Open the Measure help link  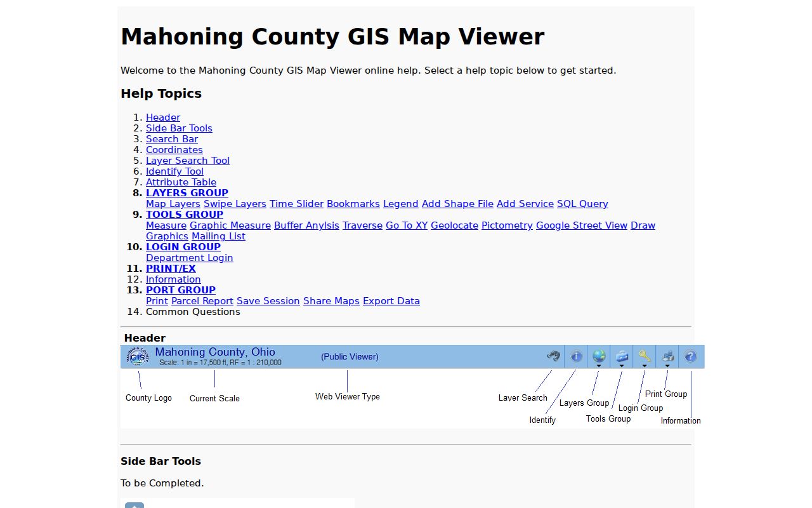click(166, 225)
